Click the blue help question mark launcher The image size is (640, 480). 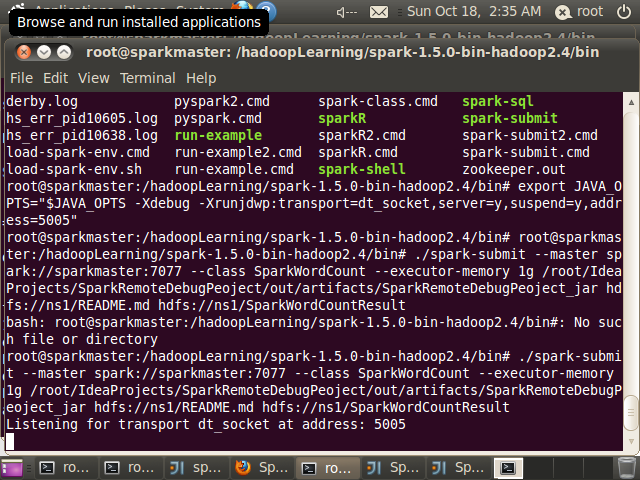[266, 10]
